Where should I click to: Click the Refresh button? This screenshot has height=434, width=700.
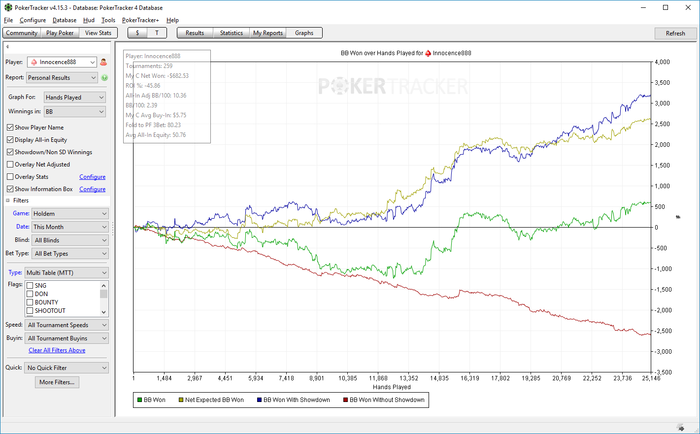pyautogui.click(x=675, y=33)
